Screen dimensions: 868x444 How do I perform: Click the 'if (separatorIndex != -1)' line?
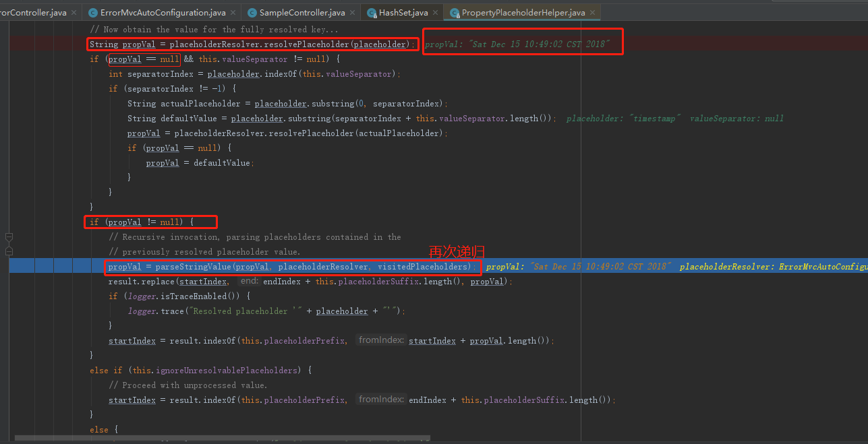point(172,89)
